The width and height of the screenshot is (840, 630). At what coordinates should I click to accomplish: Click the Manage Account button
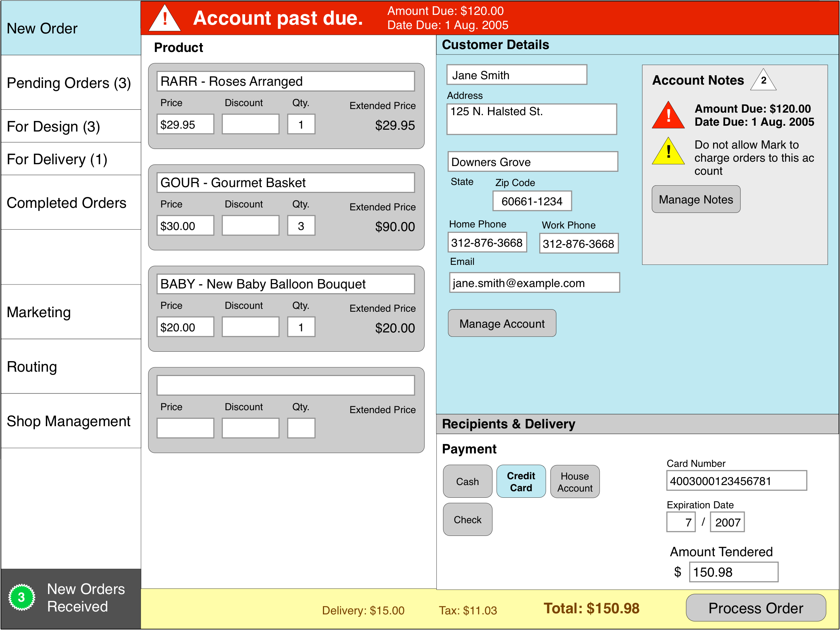pyautogui.click(x=502, y=323)
